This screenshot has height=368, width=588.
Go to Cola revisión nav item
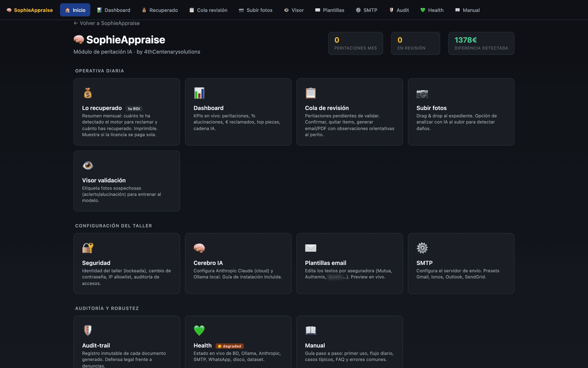(208, 10)
